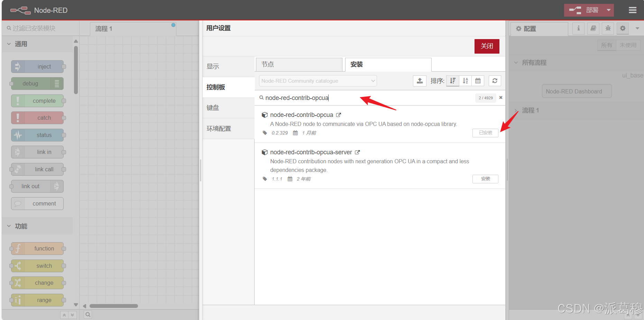Click the link out node
The width and height of the screenshot is (644, 320).
tap(37, 186)
